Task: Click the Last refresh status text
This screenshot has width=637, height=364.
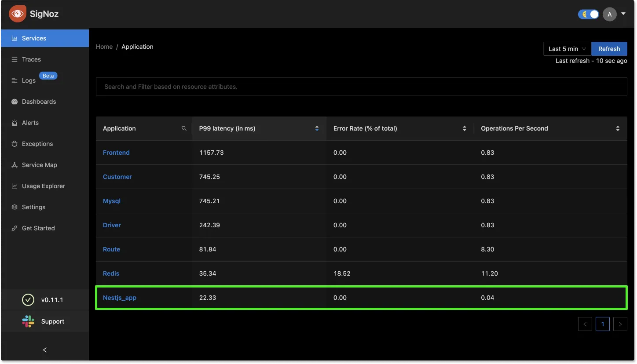Action: pyautogui.click(x=591, y=61)
